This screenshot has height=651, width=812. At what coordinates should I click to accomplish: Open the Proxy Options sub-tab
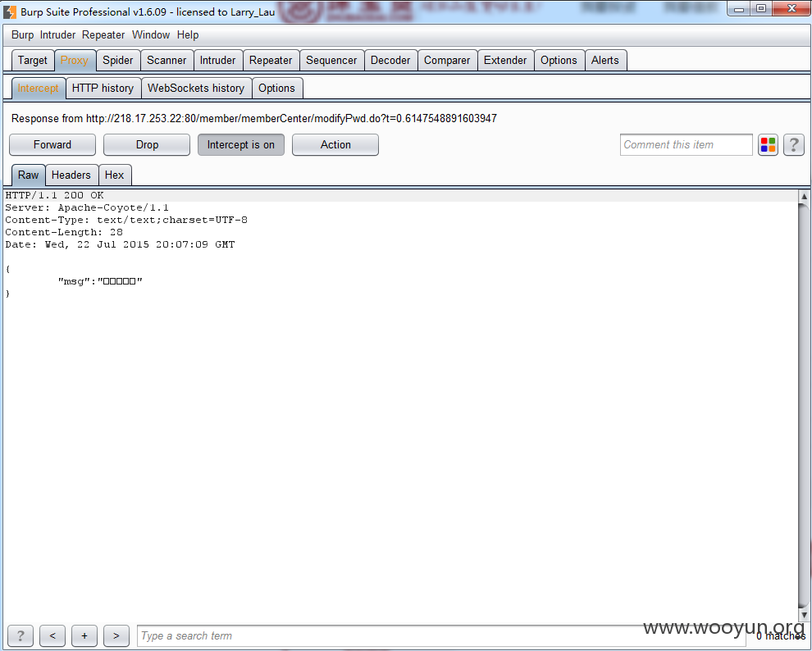click(x=277, y=88)
